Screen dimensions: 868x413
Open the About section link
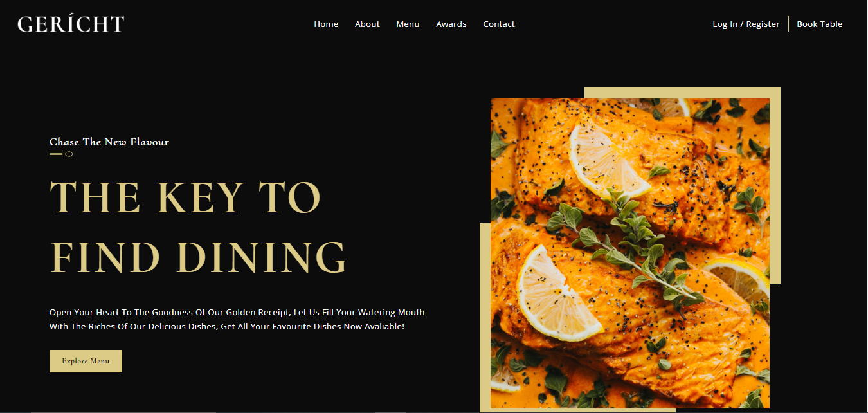click(367, 24)
